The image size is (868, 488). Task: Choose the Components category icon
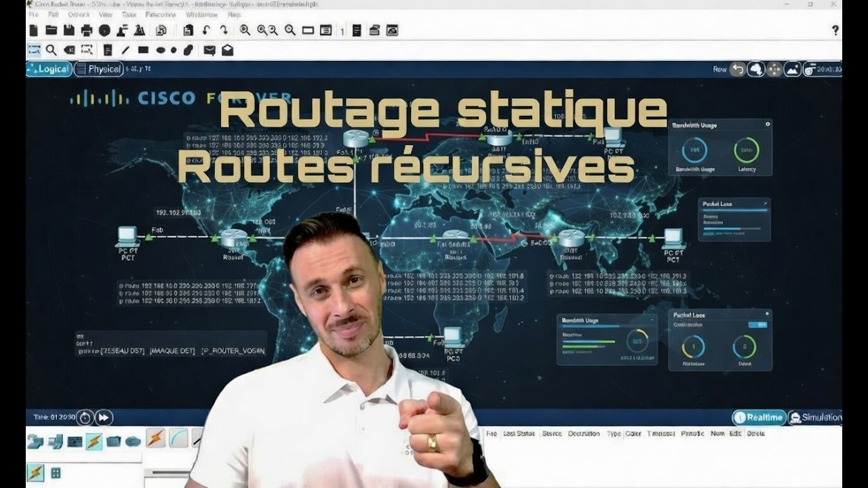75,442
